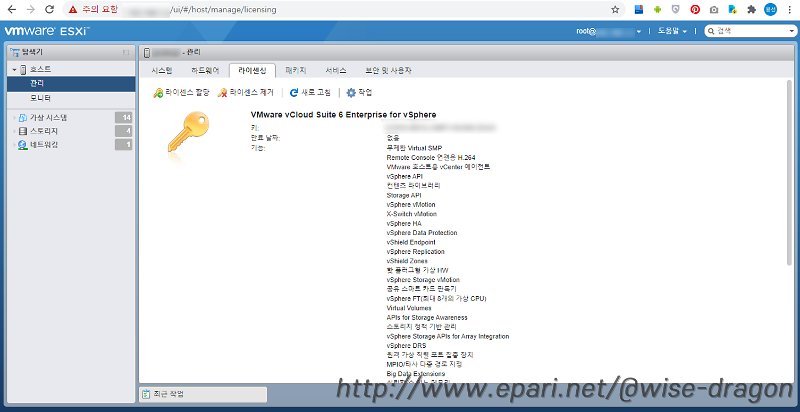Switch to the 서비스 tab
This screenshot has width=800, height=412.
point(336,70)
